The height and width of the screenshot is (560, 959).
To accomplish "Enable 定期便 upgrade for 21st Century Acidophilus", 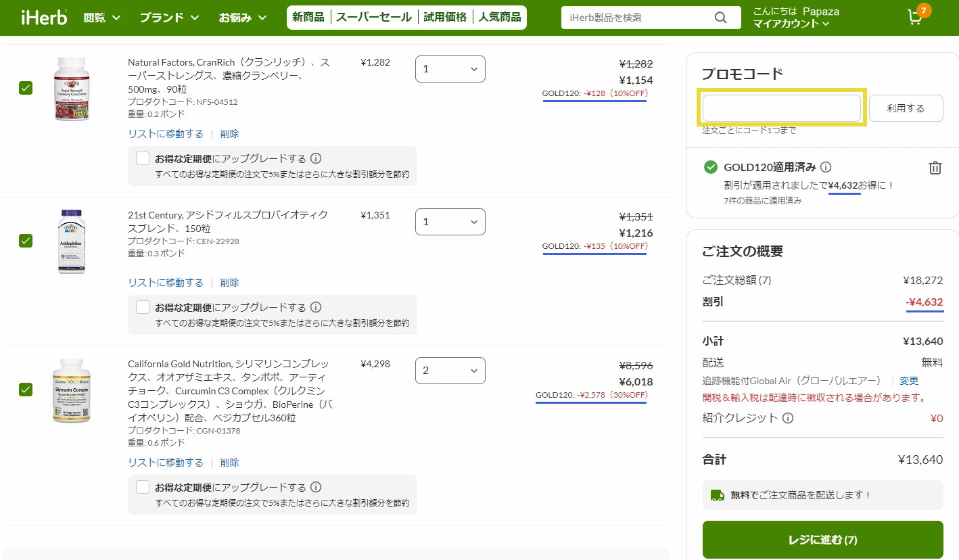I will pyautogui.click(x=143, y=308).
